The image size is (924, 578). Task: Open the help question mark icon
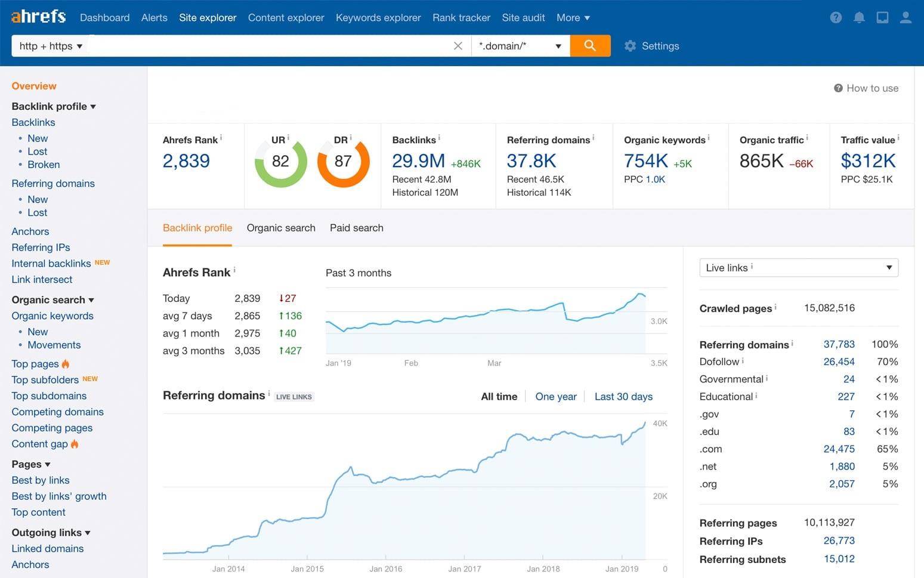coord(836,18)
